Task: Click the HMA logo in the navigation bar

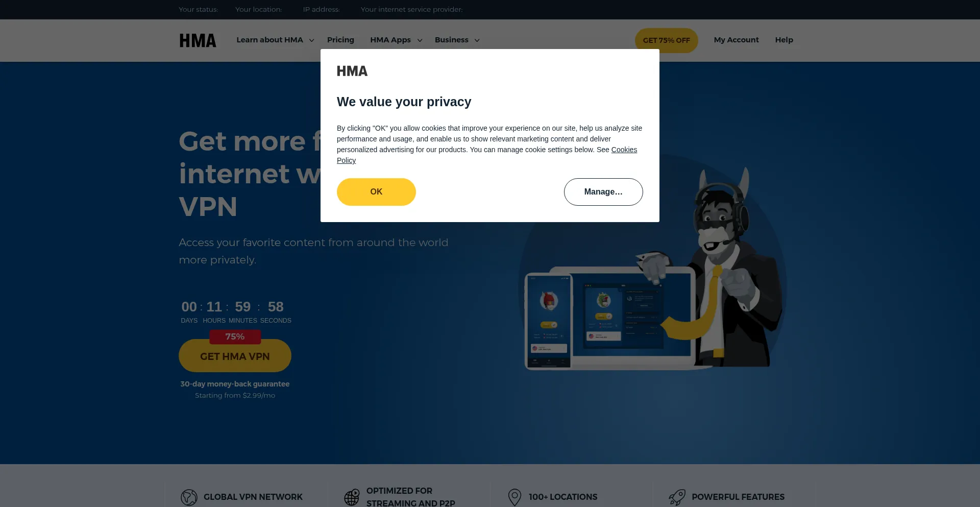Action: tap(198, 40)
